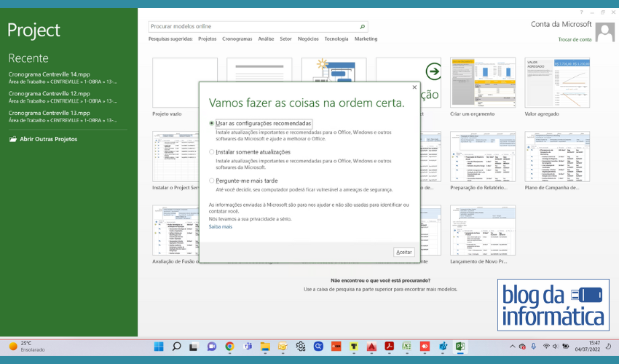Open the clock showing 15:47
This screenshot has height=364, width=619.
(x=588, y=347)
